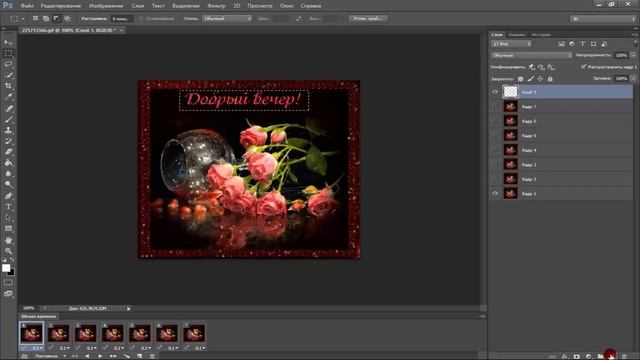
Task: Switch to the Каналы tab
Action: (517, 35)
